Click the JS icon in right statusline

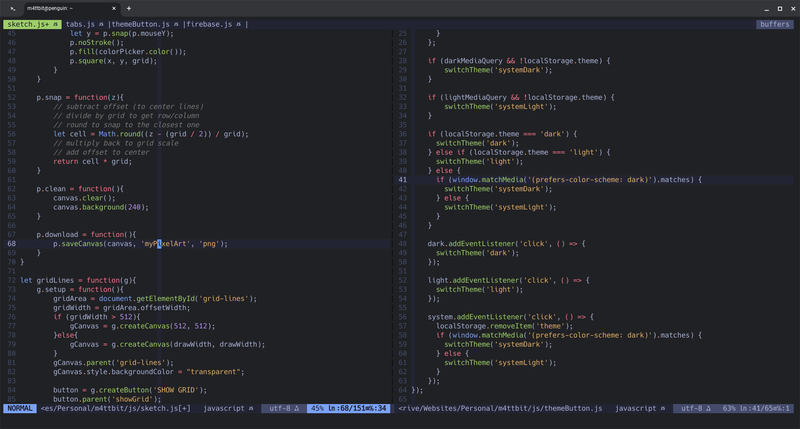[x=662, y=408]
